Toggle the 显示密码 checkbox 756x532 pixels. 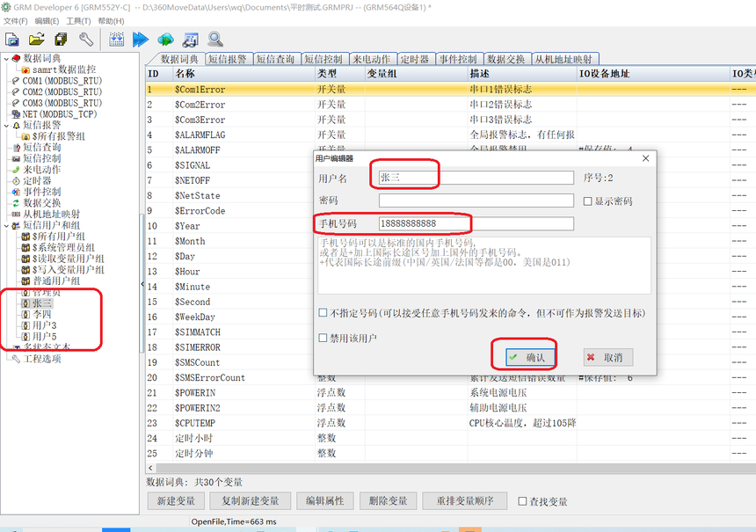[588, 201]
